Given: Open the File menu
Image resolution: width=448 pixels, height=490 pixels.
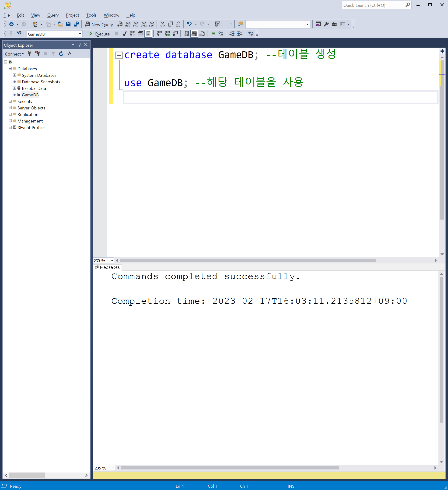Looking at the screenshot, I should [7, 15].
